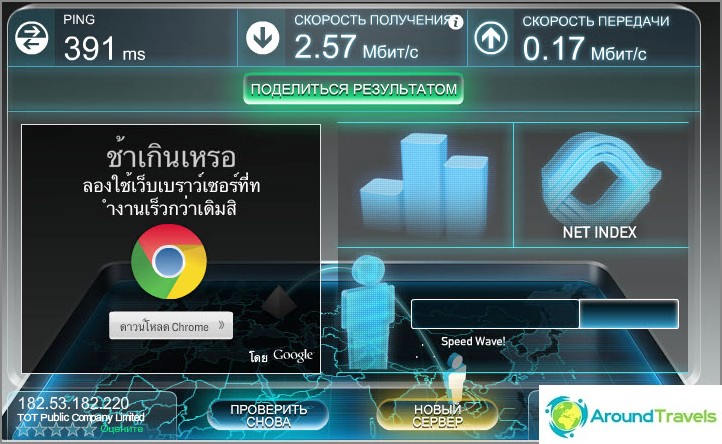Share results with ПОДЕЛИТЬСЯ РЕЗУЛЬТАТОМ button
The image size is (722, 444).
[353, 89]
